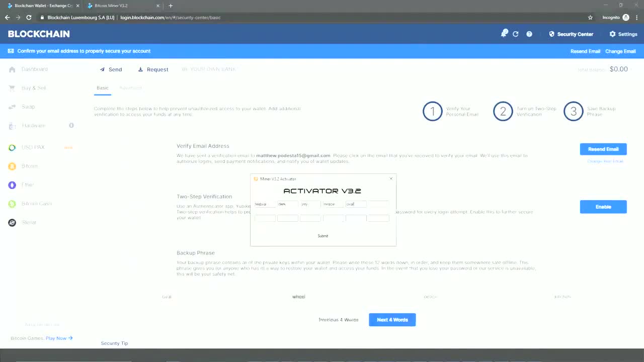
Task: Click the backup word 'wheel'
Action: [299, 297]
